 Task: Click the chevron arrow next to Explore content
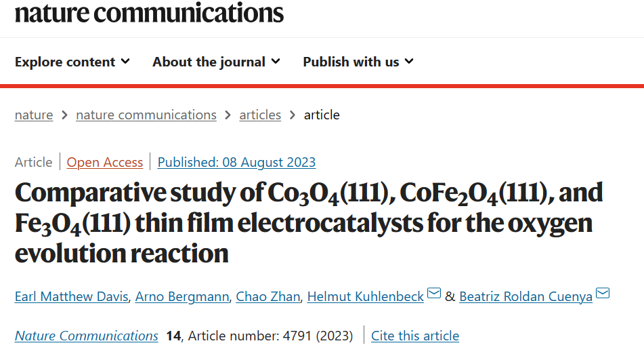126,62
